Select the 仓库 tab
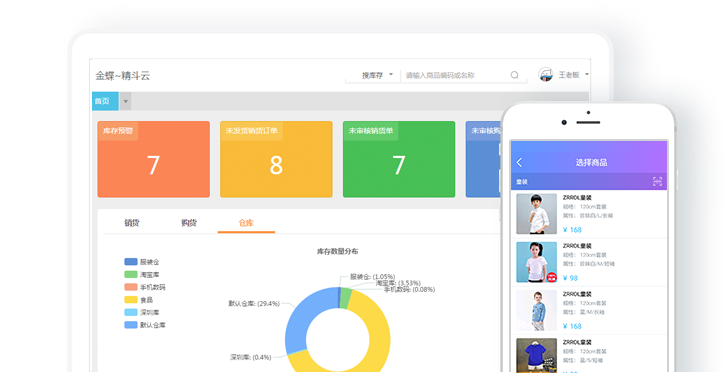This screenshot has height=373, width=728. point(246,223)
